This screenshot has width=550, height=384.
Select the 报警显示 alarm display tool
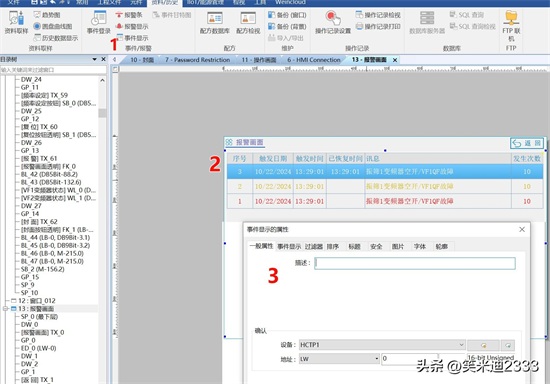pos(132,26)
